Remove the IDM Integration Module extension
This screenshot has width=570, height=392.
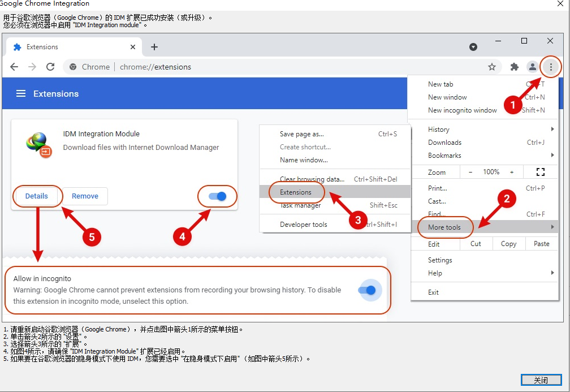(x=85, y=196)
